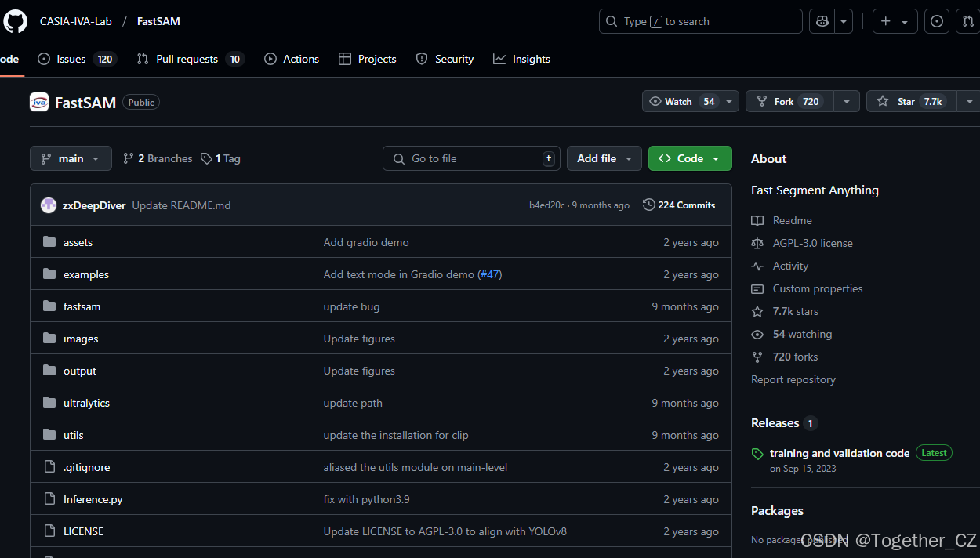Switch to the Issues tab
The image size is (980, 558).
pyautogui.click(x=77, y=59)
